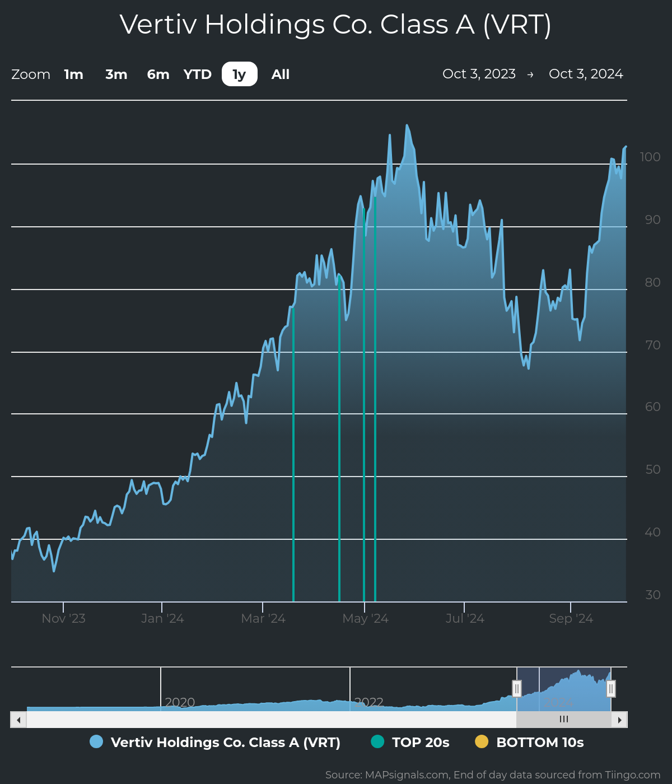Click the 30 price axis label
672x784 pixels.
tap(653, 595)
